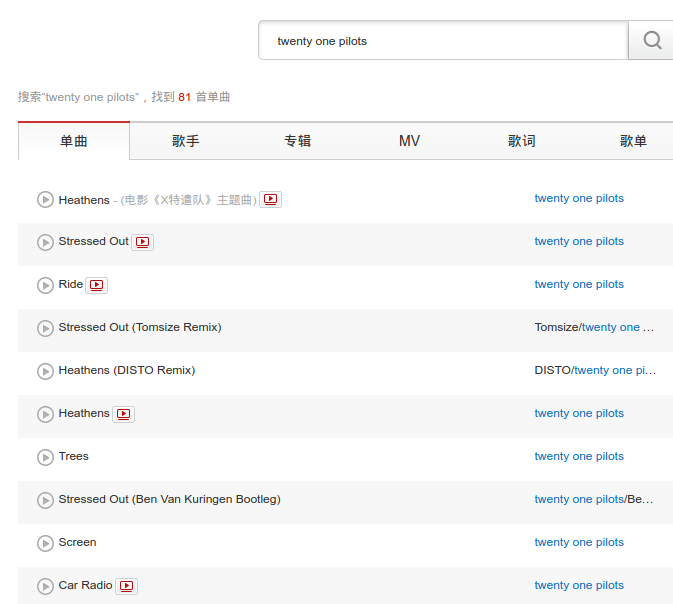673x604 pixels.
Task: Open artist link in Heathens 主题曲 row
Action: [x=579, y=198]
